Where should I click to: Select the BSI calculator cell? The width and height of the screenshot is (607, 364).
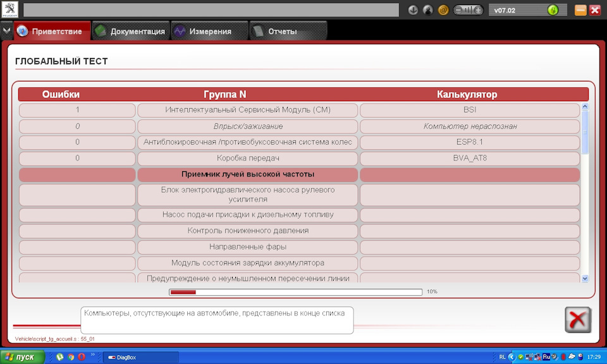[x=470, y=110]
